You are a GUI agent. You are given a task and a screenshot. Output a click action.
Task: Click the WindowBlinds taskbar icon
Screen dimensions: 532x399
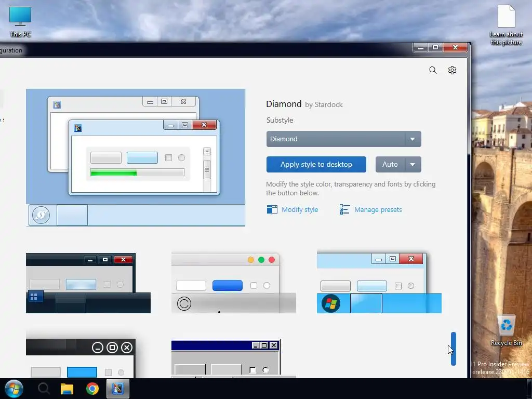tap(118, 389)
